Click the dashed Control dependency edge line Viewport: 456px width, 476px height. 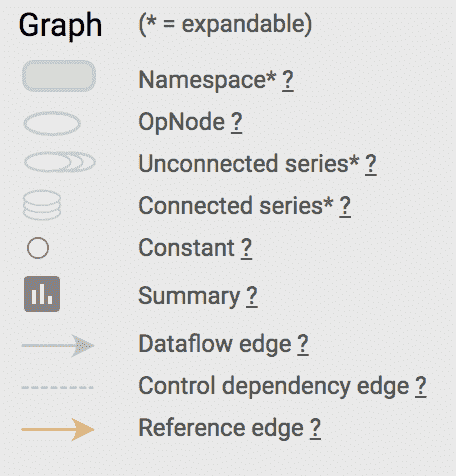(x=57, y=387)
